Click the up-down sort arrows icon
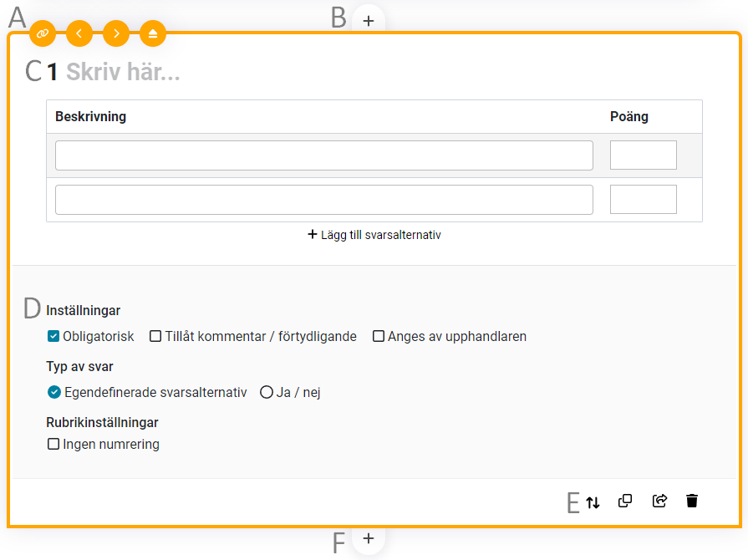Image resolution: width=748 pixels, height=560 pixels. 593,502
